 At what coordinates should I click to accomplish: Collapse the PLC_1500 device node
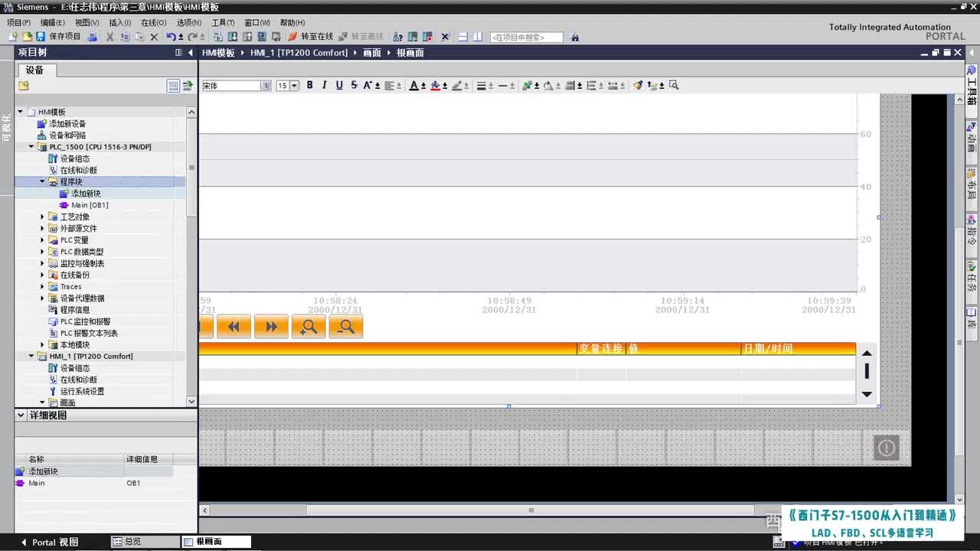[32, 147]
